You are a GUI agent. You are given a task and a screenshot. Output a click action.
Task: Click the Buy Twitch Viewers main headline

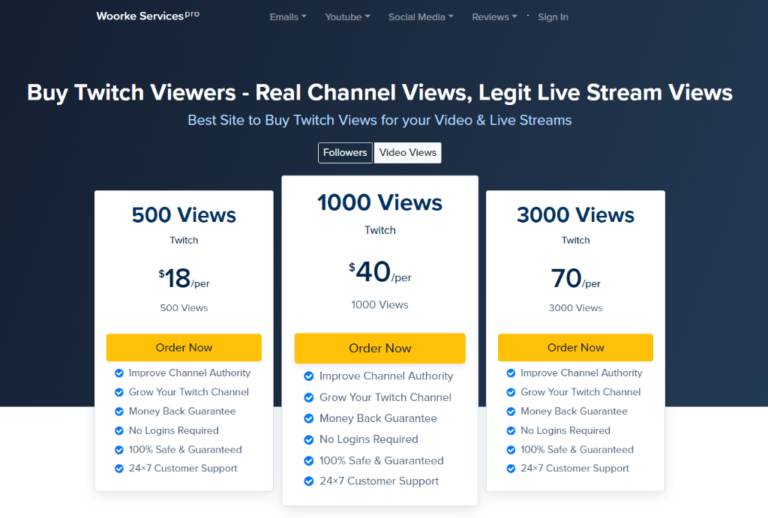(x=380, y=93)
